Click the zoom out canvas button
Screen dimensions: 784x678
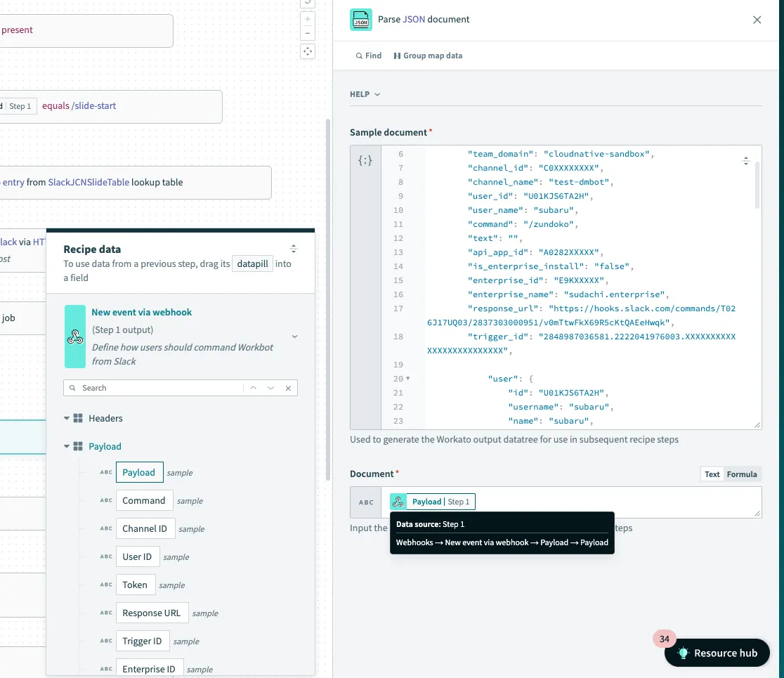pos(307,34)
